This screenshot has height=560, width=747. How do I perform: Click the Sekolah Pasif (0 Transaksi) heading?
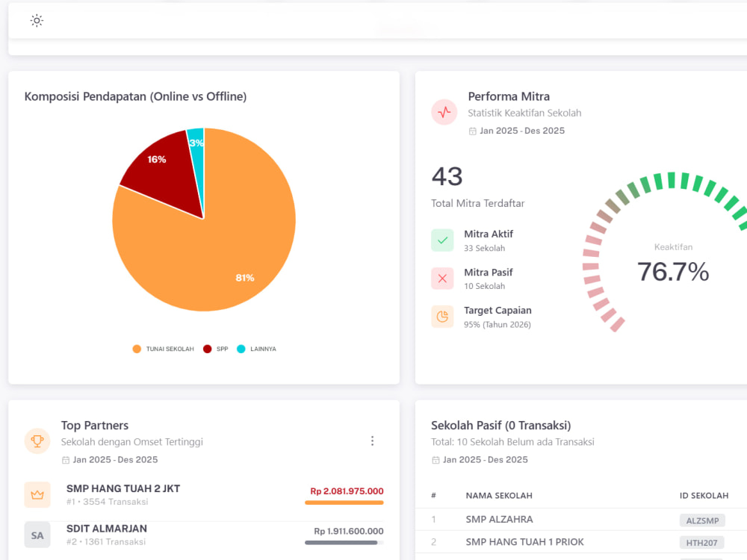coord(500,426)
